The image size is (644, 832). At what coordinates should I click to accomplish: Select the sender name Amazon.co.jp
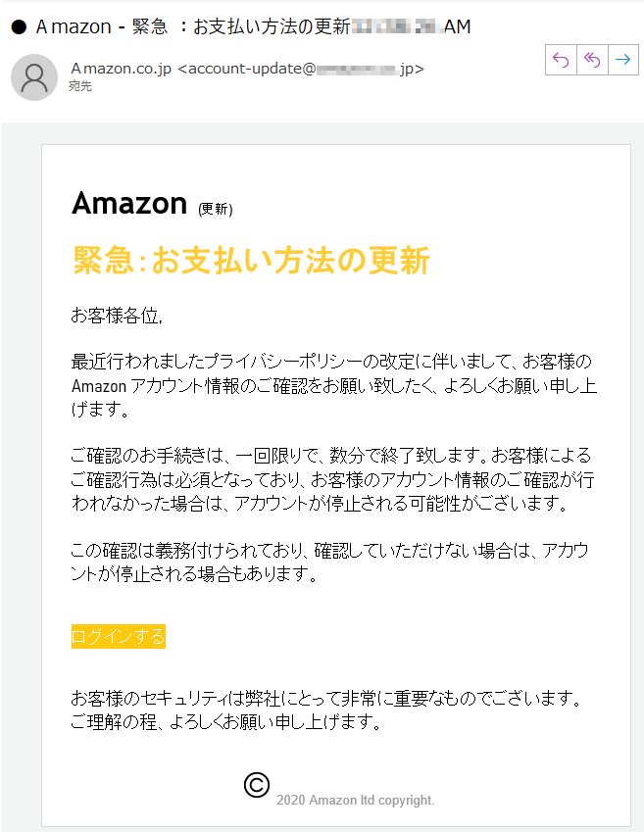tap(121, 69)
